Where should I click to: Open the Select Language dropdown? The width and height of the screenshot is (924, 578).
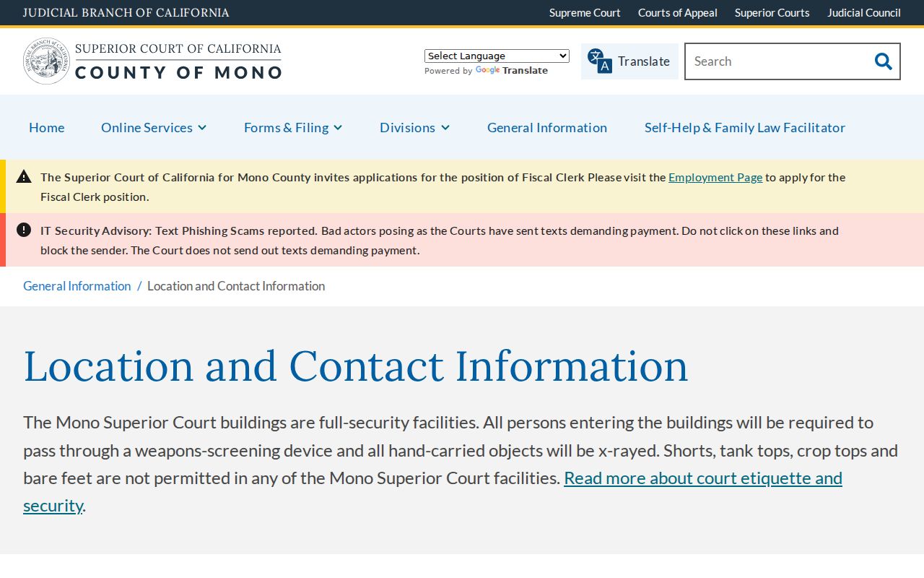(x=497, y=56)
